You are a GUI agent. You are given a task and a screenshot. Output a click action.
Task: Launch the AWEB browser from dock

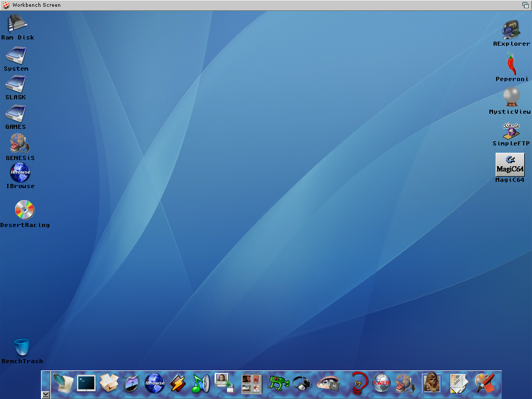[x=381, y=383]
